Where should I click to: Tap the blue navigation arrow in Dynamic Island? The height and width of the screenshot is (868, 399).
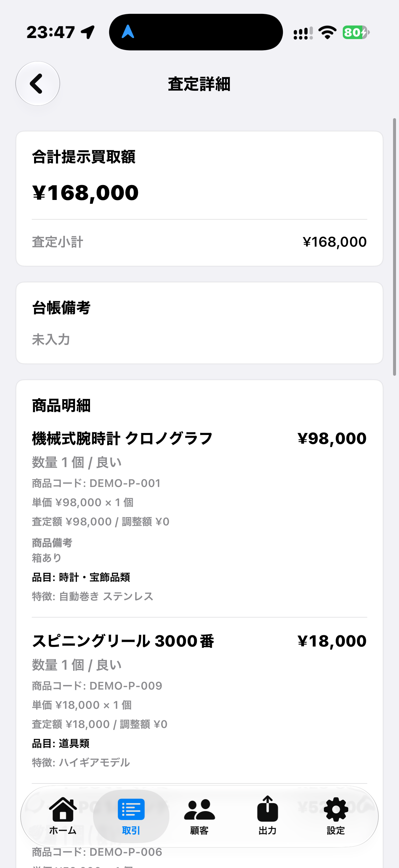[128, 32]
